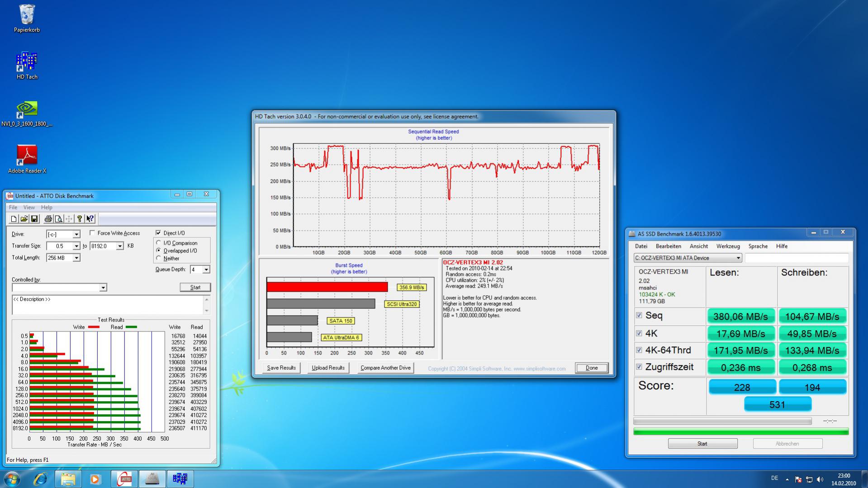
Task: Open the File menu in ATTO
Action: pyautogui.click(x=13, y=207)
